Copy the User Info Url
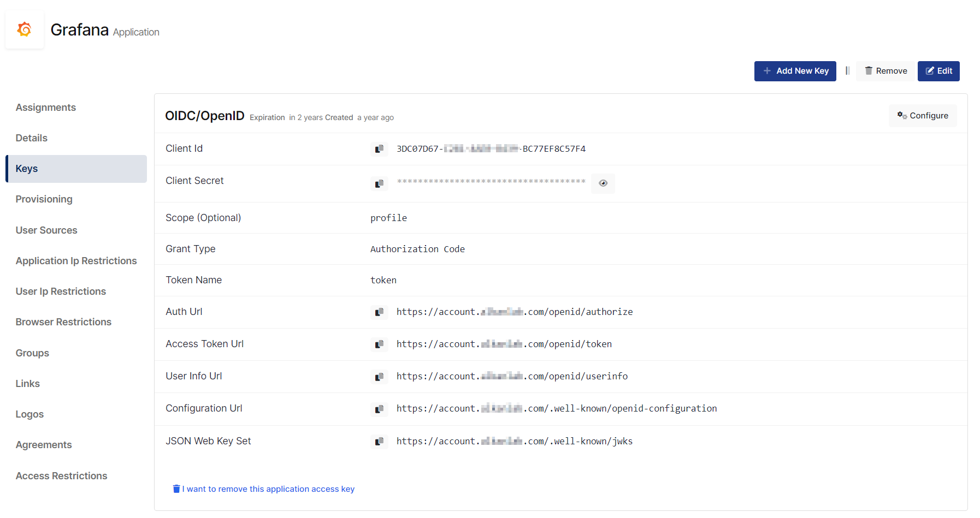This screenshot has width=980, height=518. [x=379, y=377]
